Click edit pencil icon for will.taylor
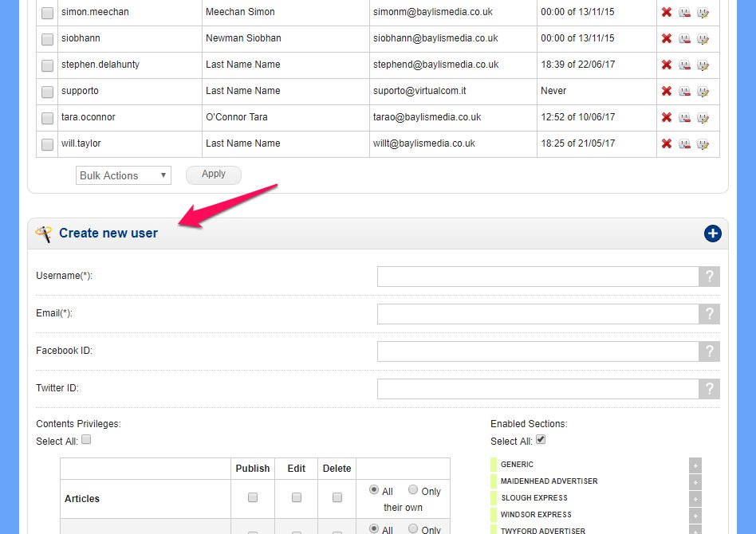Screen dimensions: 756x534 click(703, 143)
